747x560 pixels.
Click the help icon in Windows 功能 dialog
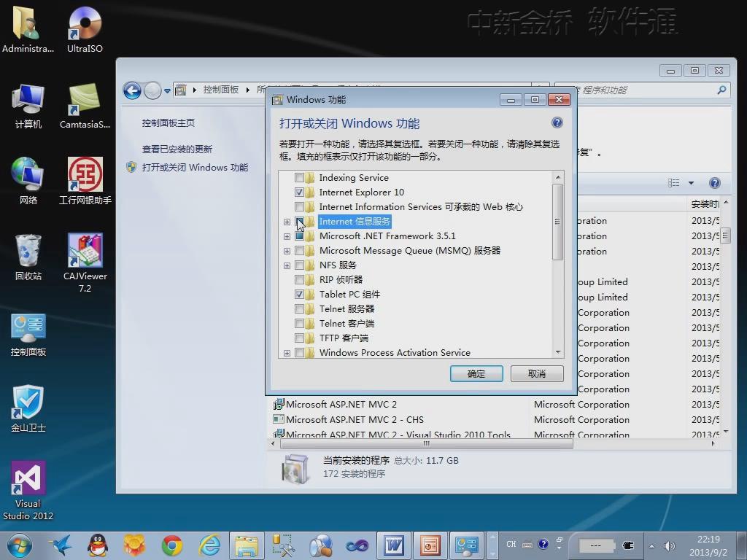pyautogui.click(x=557, y=122)
